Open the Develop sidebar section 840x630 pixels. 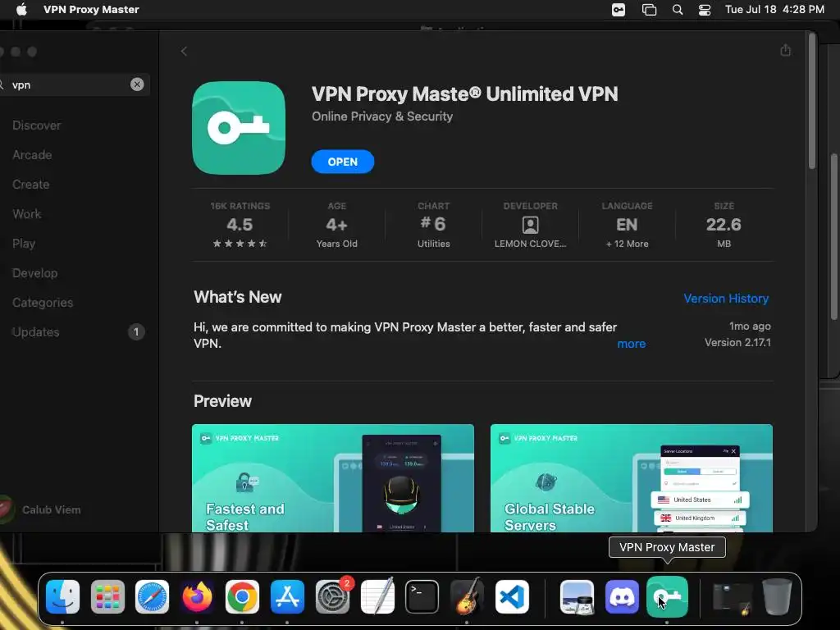coord(34,272)
